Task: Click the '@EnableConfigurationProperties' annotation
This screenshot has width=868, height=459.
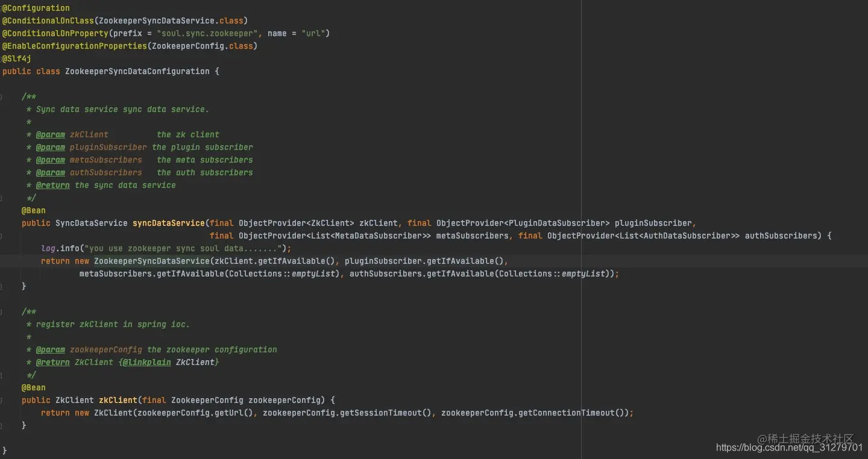Action: click(x=75, y=46)
